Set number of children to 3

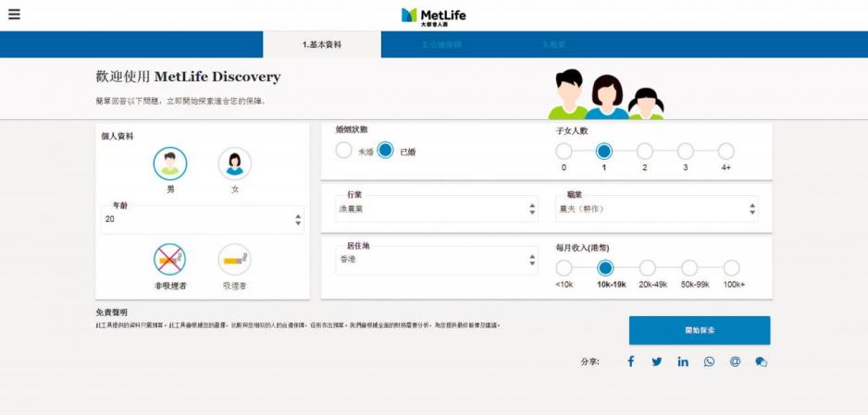click(686, 151)
